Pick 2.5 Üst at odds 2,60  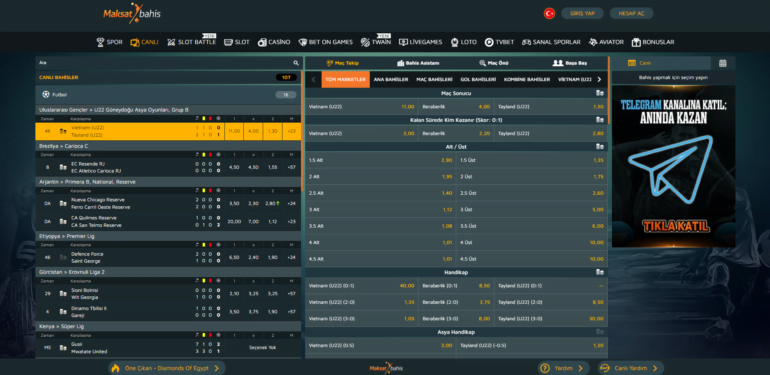pyautogui.click(x=532, y=193)
